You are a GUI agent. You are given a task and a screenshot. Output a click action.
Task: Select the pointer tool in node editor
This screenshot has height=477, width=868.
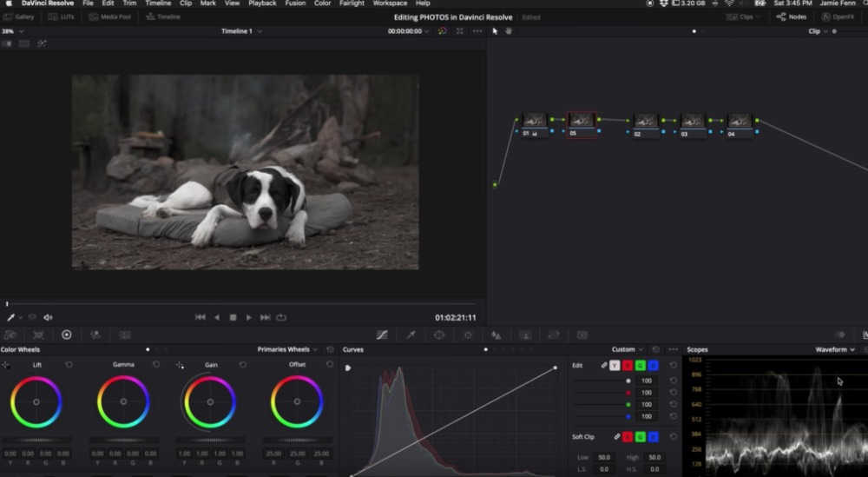pyautogui.click(x=495, y=31)
